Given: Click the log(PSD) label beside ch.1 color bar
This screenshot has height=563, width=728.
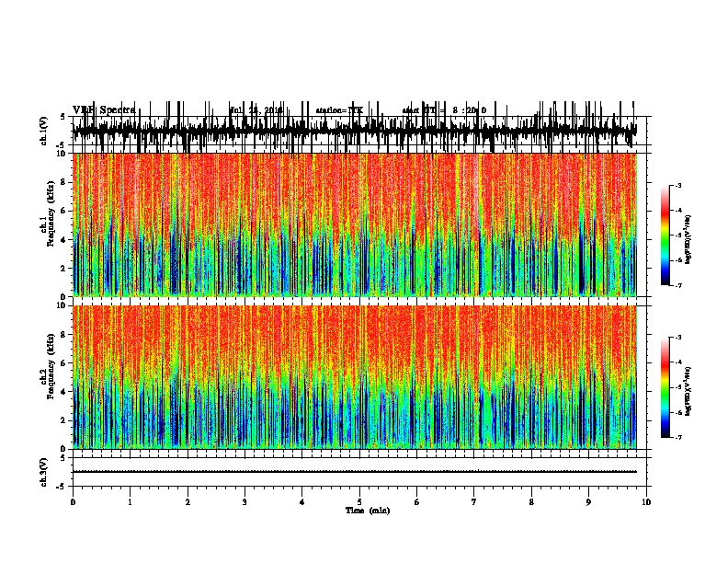Looking at the screenshot, I should coord(688,239).
